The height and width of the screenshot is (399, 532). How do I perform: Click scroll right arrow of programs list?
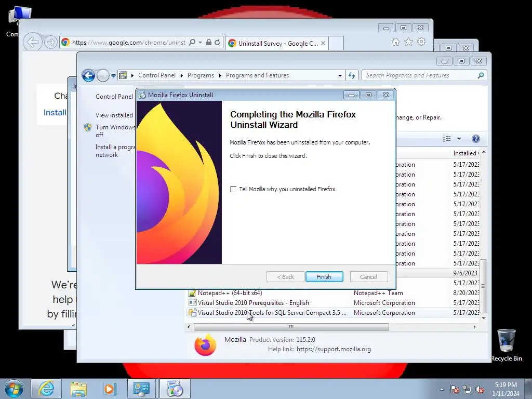[x=475, y=327]
